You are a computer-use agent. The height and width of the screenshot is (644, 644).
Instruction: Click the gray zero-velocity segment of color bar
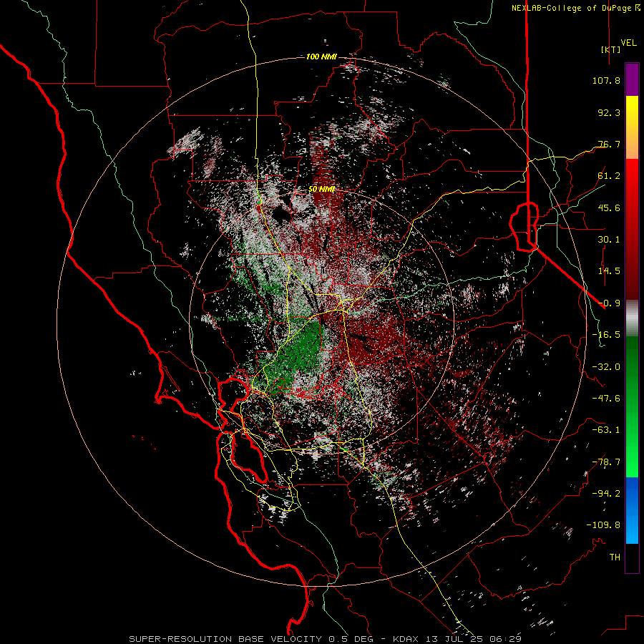[632, 318]
